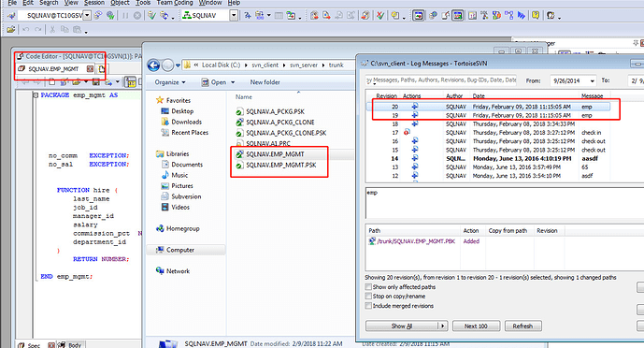Click the paste clipboard icon in second toolbar row

pos(77,30)
